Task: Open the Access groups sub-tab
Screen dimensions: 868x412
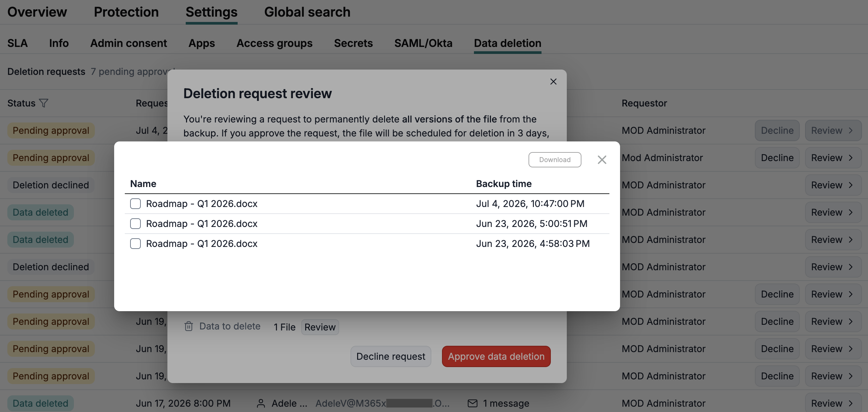Action: pyautogui.click(x=274, y=43)
